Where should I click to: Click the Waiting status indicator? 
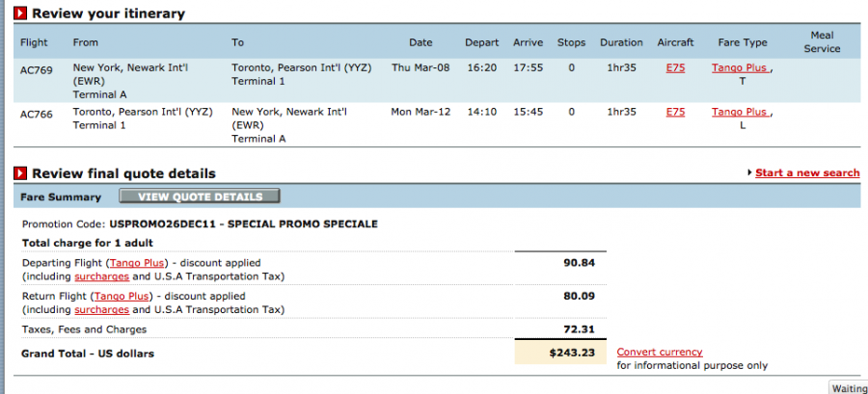(849, 388)
